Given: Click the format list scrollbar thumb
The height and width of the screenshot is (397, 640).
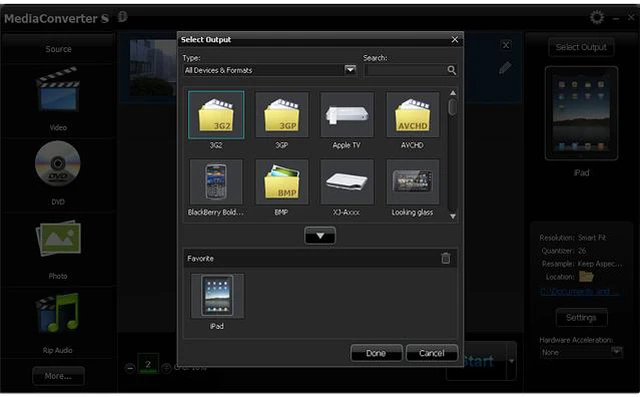Looking at the screenshot, I should (x=453, y=107).
